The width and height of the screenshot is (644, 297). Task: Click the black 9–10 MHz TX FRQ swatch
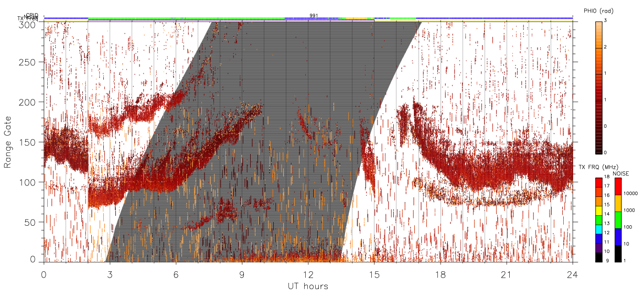tap(599, 257)
